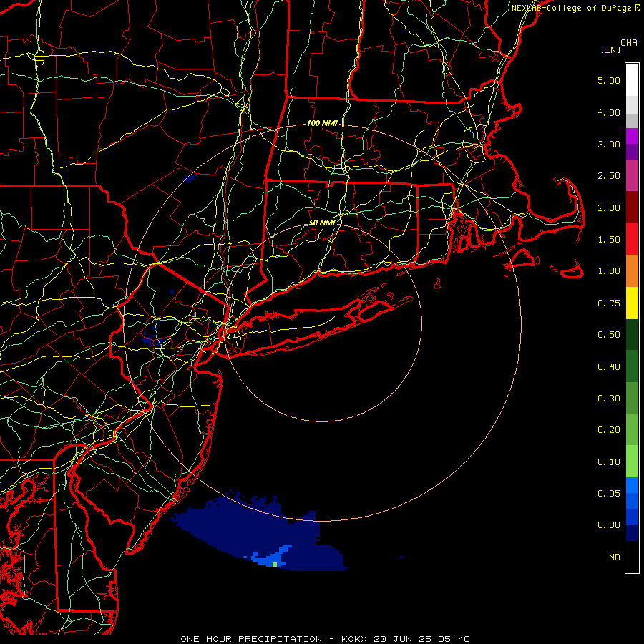Click the 0.20 legend value

(609, 430)
